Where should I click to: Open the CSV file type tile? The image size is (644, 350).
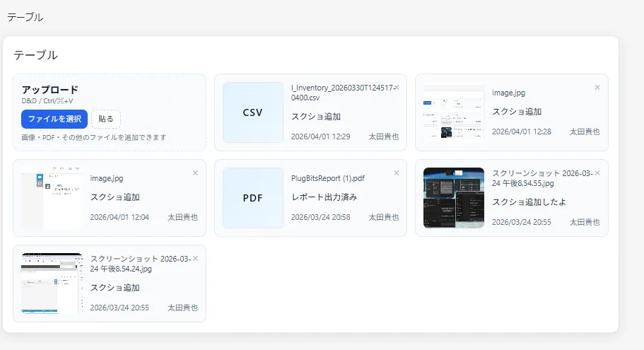[253, 112]
